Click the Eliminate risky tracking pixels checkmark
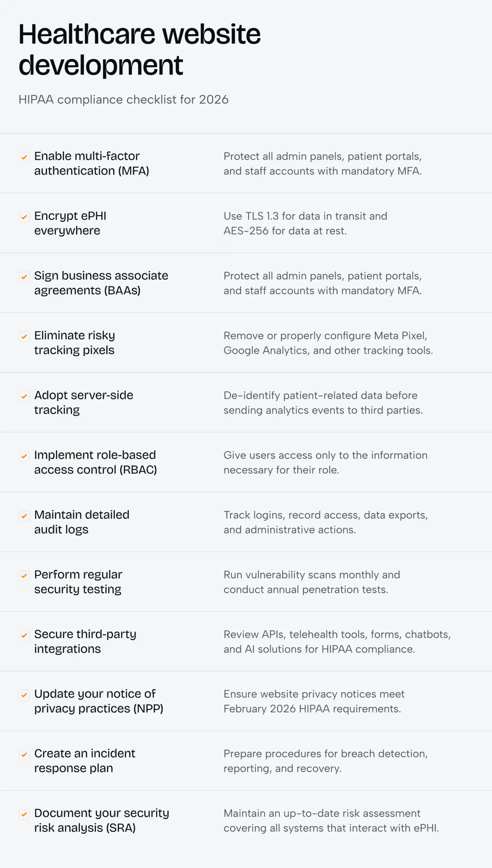 [24, 337]
